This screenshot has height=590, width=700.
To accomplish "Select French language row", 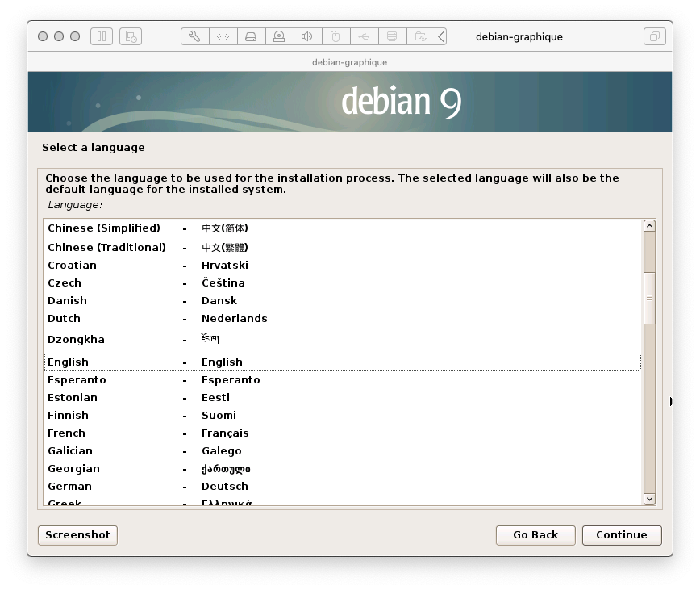I will (343, 433).
